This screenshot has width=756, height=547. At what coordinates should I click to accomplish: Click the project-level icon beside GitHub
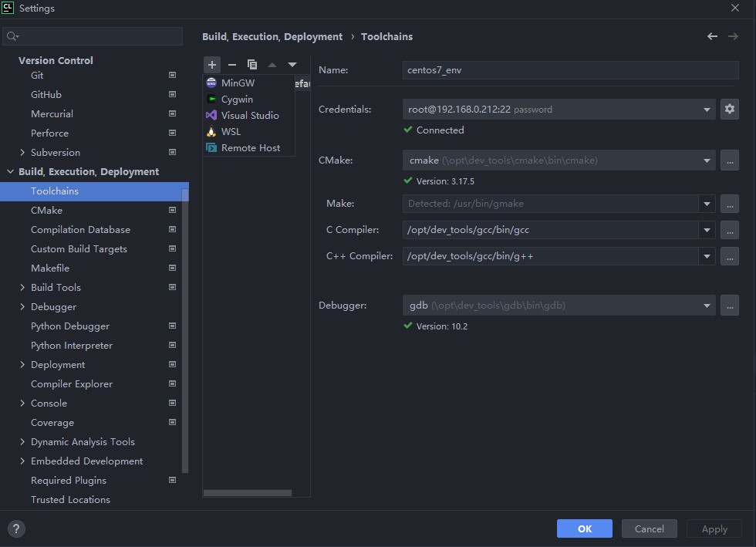172,95
